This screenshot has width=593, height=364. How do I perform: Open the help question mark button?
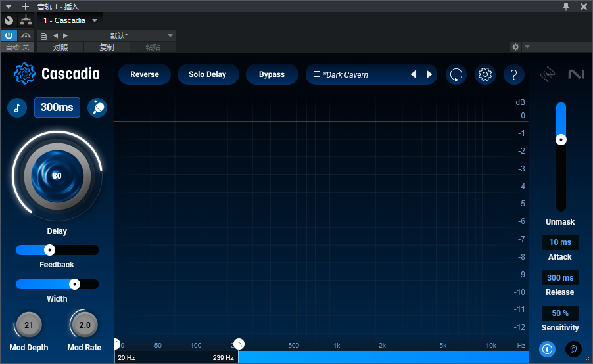click(x=513, y=74)
